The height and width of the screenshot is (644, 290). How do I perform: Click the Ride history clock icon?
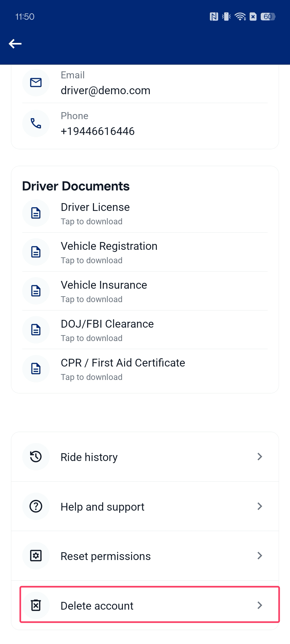pyautogui.click(x=36, y=456)
